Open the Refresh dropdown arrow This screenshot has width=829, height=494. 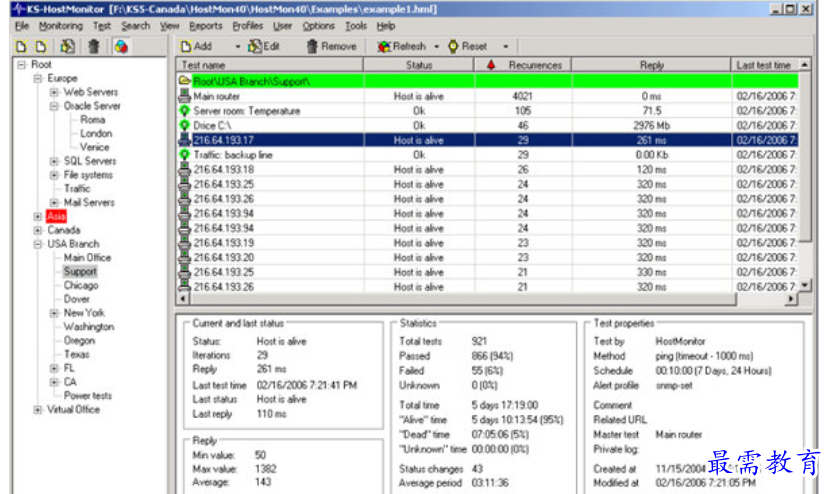pyautogui.click(x=437, y=47)
